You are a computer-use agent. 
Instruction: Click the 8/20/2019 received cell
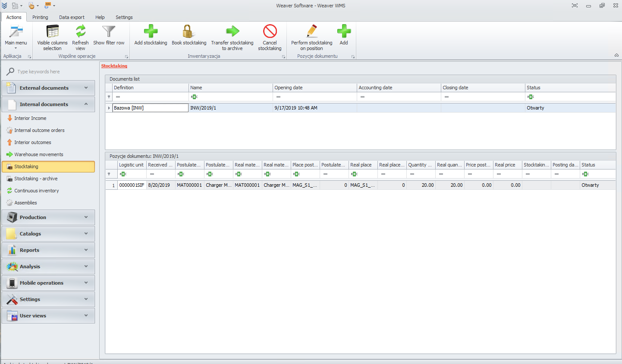pyautogui.click(x=161, y=185)
